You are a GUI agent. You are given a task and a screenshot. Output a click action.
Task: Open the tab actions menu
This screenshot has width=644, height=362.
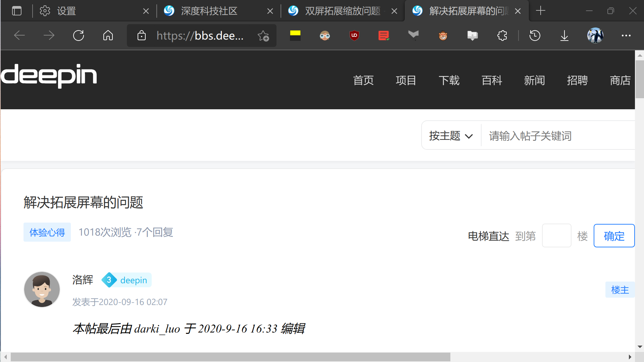[16, 10]
